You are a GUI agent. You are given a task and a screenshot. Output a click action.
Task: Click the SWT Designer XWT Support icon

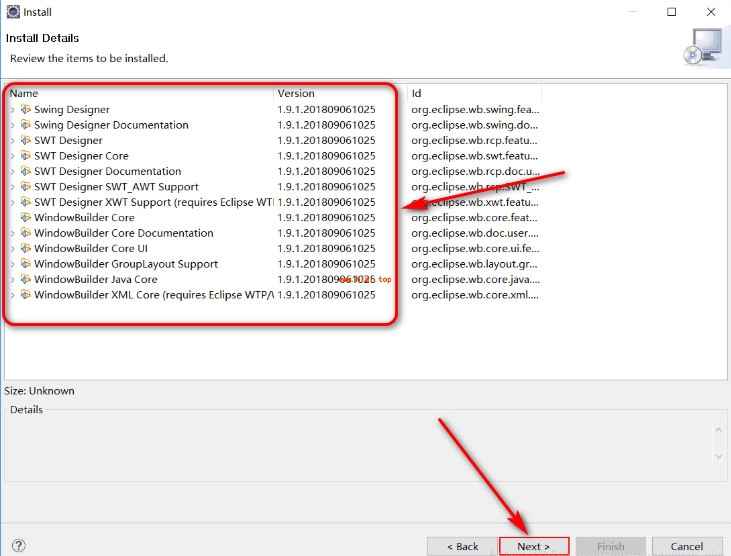pyautogui.click(x=26, y=202)
